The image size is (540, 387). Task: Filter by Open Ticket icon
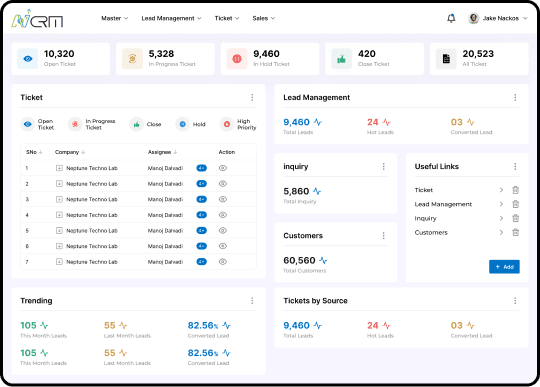(28, 124)
